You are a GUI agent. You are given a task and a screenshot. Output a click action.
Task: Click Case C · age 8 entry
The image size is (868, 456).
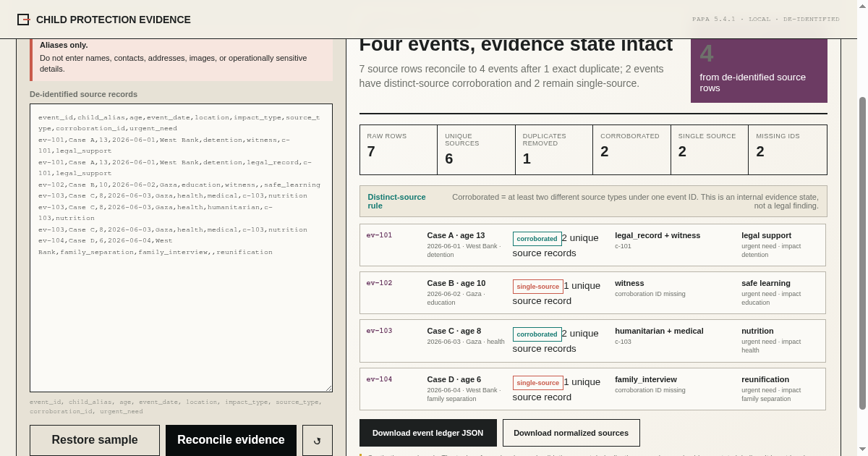(454, 331)
